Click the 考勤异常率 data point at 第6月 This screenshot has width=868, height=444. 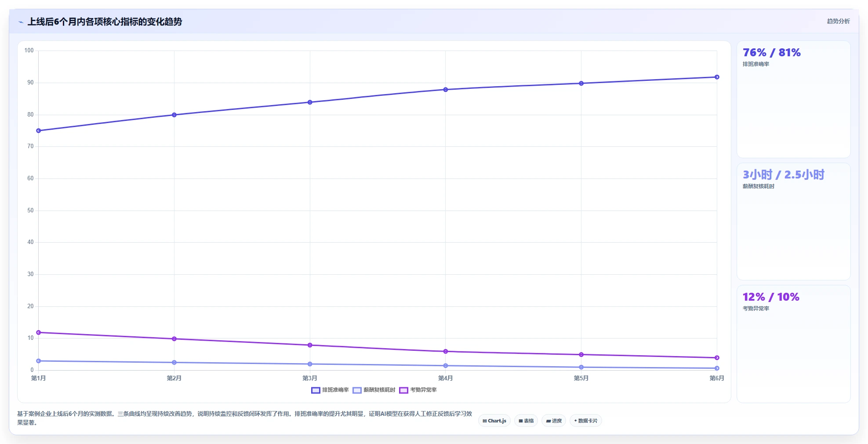coord(717,357)
